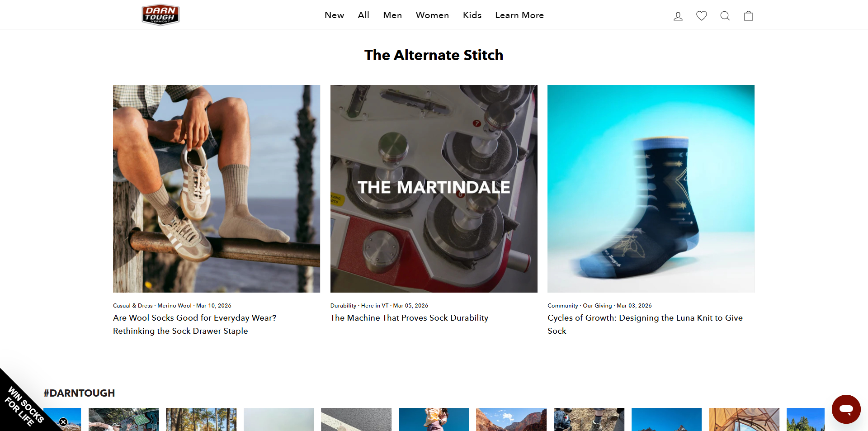Open the wool socks everyday wear article
Viewport: 868px width, 431px height.
194,324
